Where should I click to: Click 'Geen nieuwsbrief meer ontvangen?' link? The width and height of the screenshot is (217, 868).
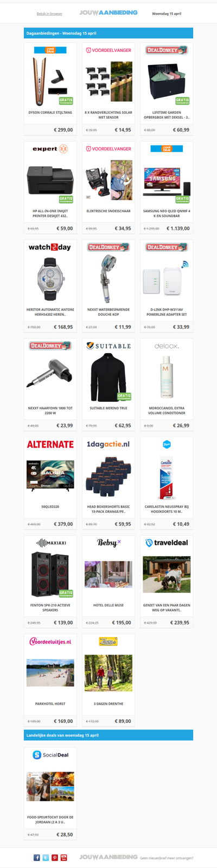click(167, 858)
